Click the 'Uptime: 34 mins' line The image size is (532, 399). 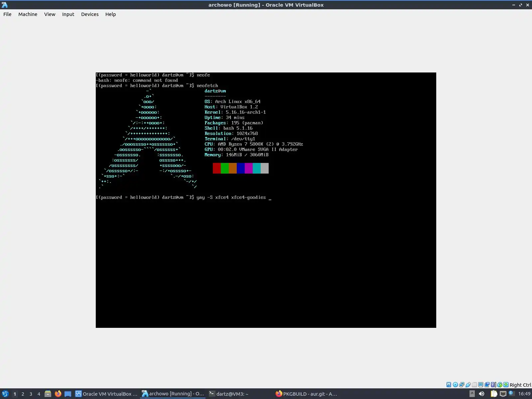[x=224, y=118]
